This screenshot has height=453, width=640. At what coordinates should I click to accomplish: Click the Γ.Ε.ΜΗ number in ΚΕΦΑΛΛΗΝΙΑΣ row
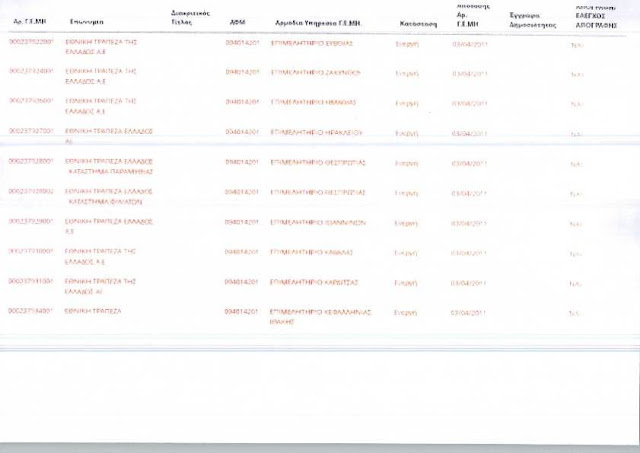(x=31, y=311)
